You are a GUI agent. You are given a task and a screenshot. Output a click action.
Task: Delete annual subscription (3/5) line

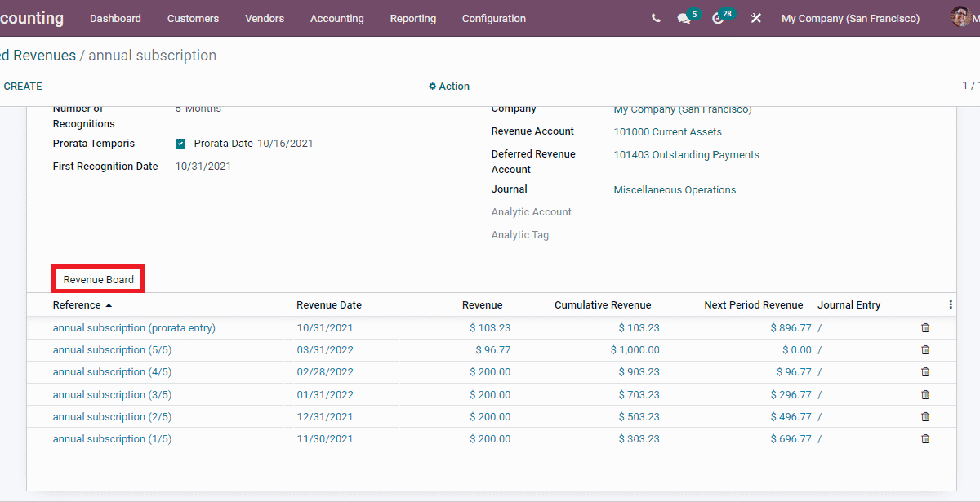[925, 394]
